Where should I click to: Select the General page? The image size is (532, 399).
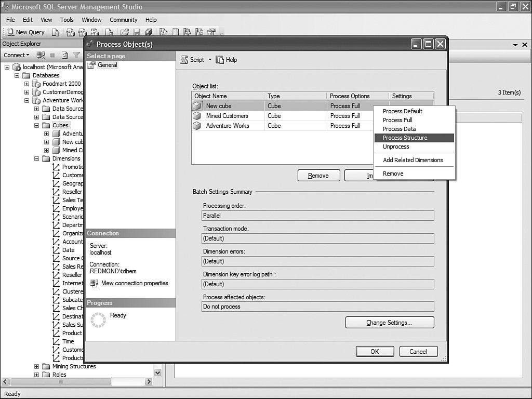click(x=107, y=65)
